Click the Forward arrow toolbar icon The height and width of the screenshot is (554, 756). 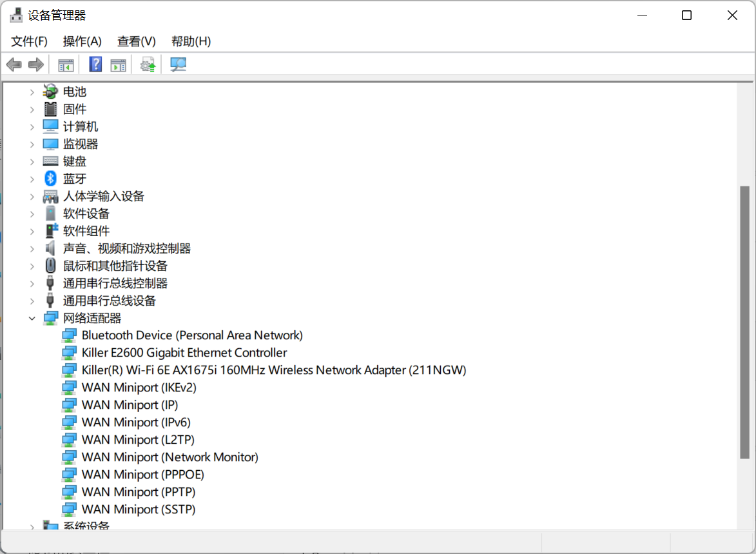coord(36,64)
